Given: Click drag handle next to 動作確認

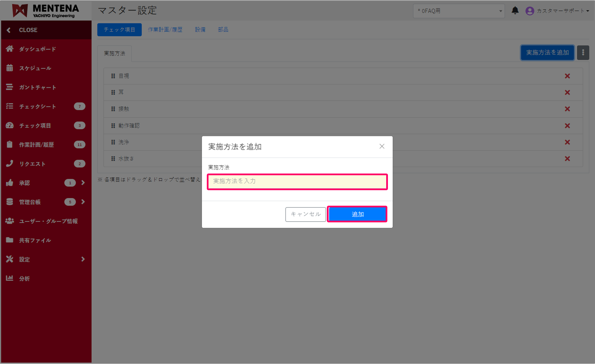Looking at the screenshot, I should point(113,126).
